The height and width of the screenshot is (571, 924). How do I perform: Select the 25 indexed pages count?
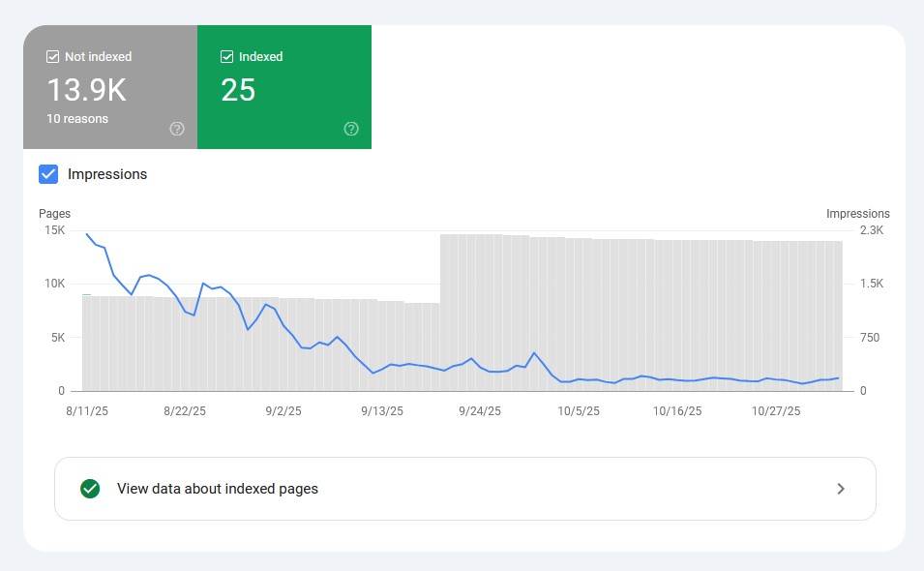pos(238,90)
